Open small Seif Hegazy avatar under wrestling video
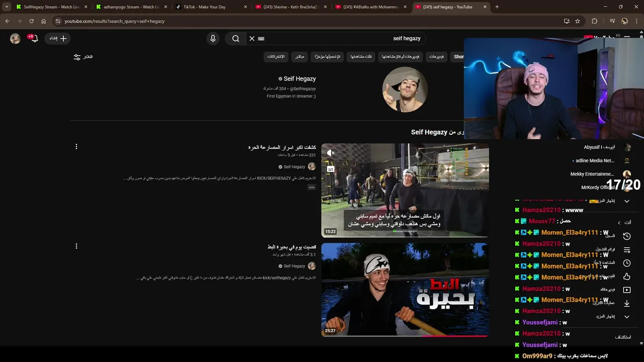 [311, 166]
